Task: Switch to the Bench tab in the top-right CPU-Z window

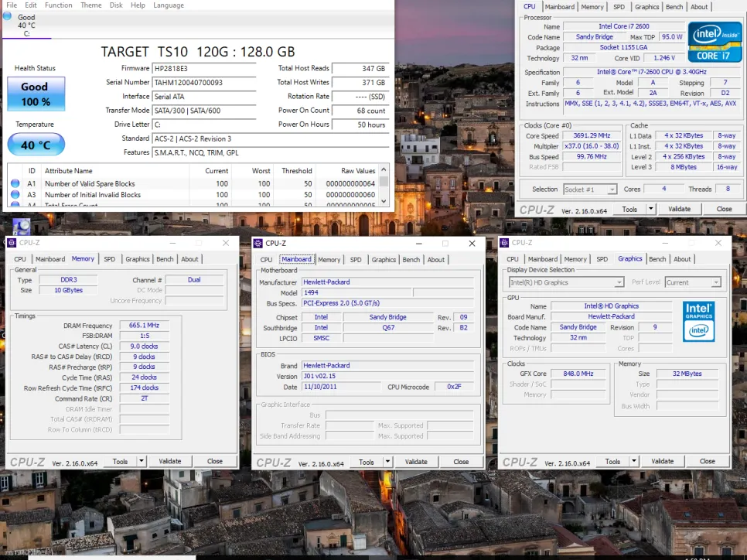Action: [674, 7]
